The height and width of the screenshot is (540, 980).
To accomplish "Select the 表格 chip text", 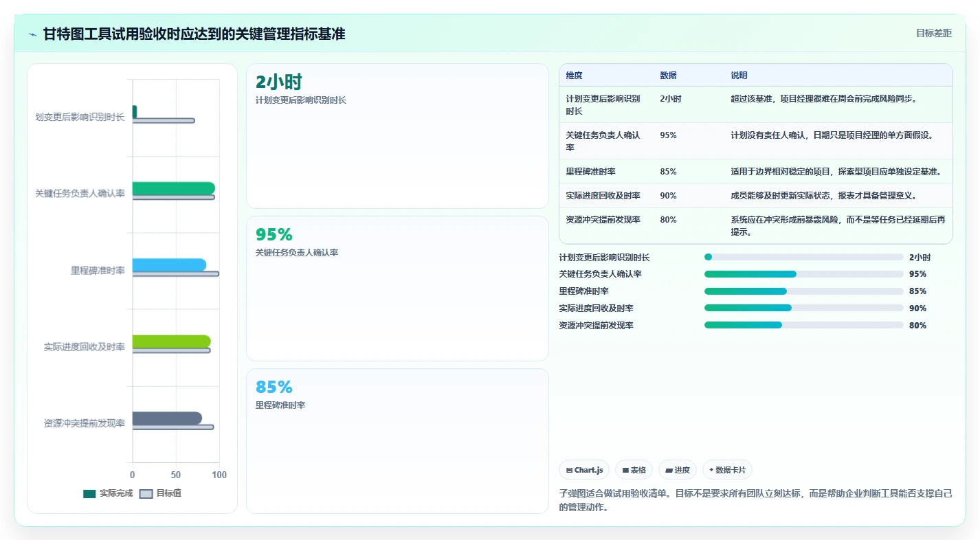I will pyautogui.click(x=638, y=470).
